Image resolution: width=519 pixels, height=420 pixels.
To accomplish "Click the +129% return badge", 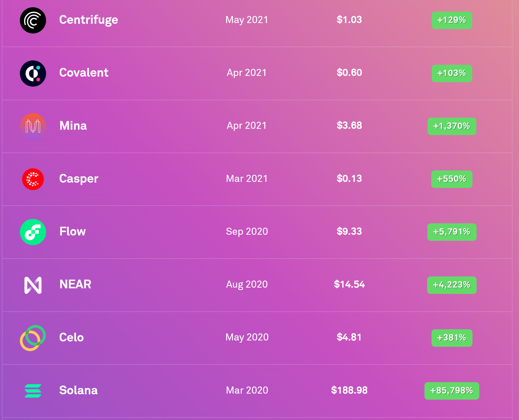I will tap(452, 20).
